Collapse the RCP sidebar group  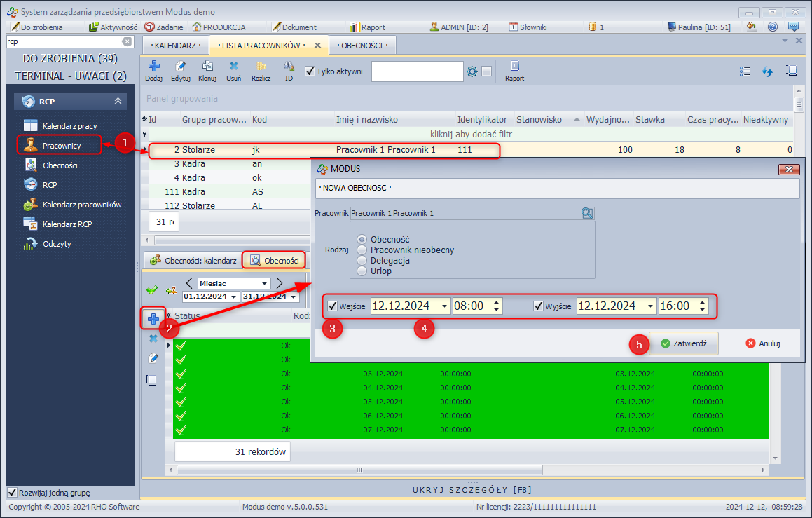(x=118, y=102)
